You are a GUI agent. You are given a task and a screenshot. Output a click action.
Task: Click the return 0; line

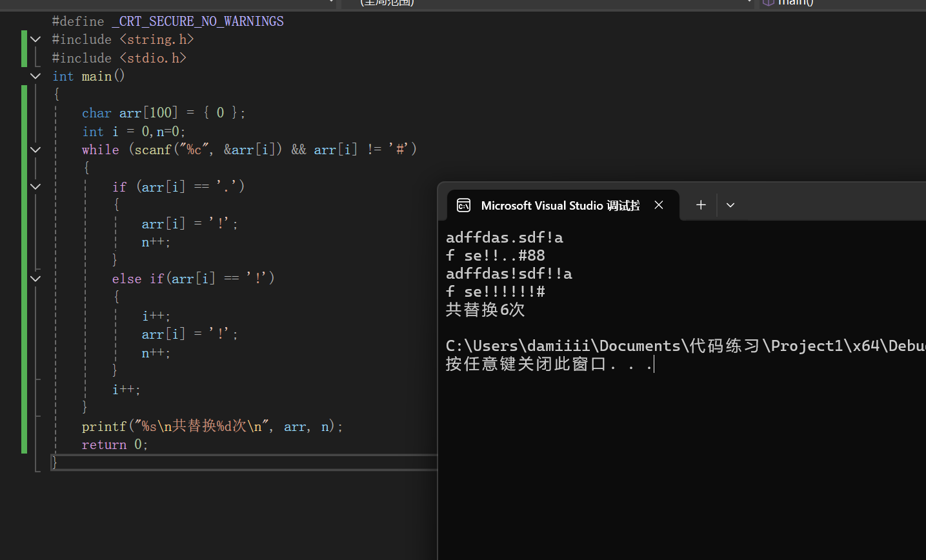point(115,445)
